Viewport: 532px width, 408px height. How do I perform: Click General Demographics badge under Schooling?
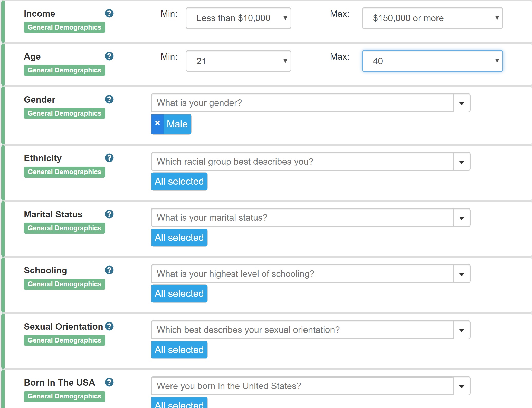64,284
